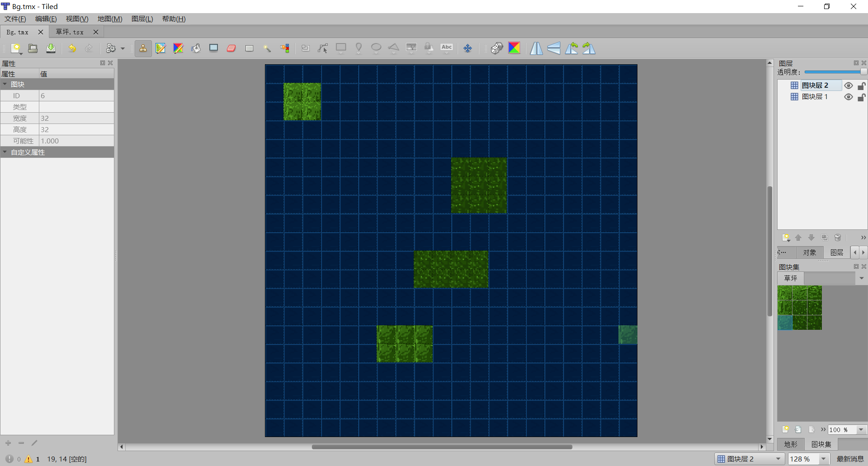The height and width of the screenshot is (466, 868).
Task: Save the current map
Action: click(51, 48)
